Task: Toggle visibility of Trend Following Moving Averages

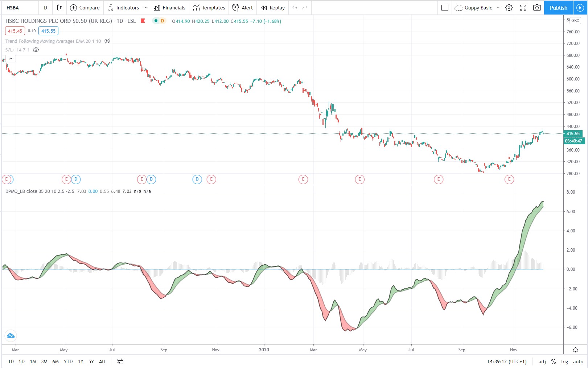Action: [x=107, y=41]
